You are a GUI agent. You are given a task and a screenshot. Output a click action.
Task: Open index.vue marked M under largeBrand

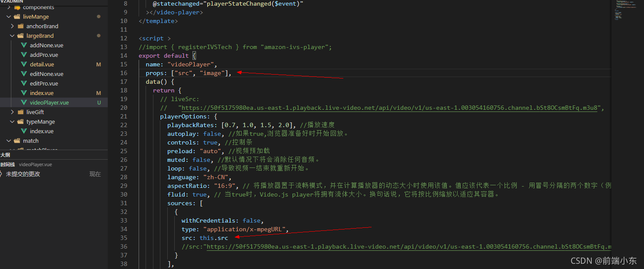point(42,93)
